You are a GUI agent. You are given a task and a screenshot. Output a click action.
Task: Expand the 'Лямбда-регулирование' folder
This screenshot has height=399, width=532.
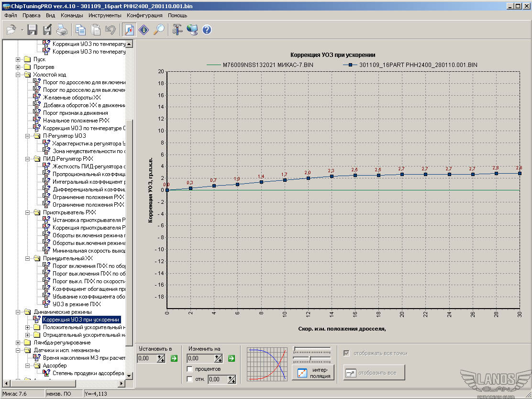click(18, 343)
